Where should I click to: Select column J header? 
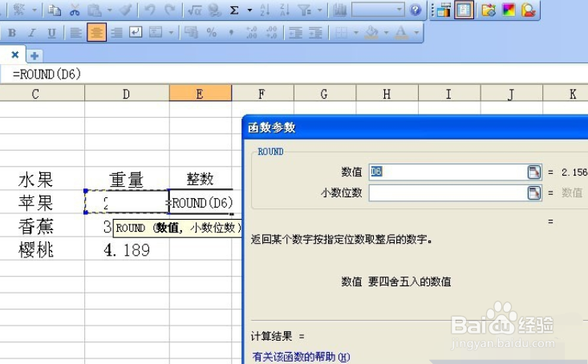(511, 94)
